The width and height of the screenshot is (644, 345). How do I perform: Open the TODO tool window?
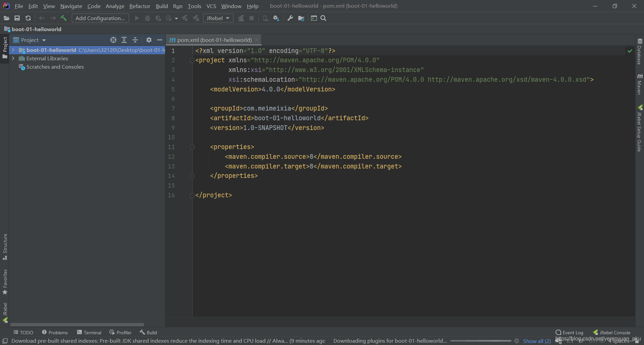pos(23,332)
